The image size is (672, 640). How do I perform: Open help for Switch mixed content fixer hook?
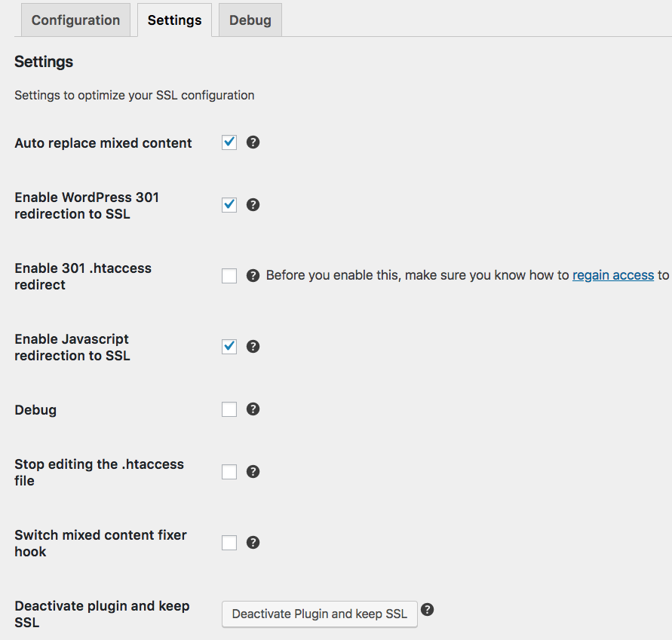coord(253,542)
